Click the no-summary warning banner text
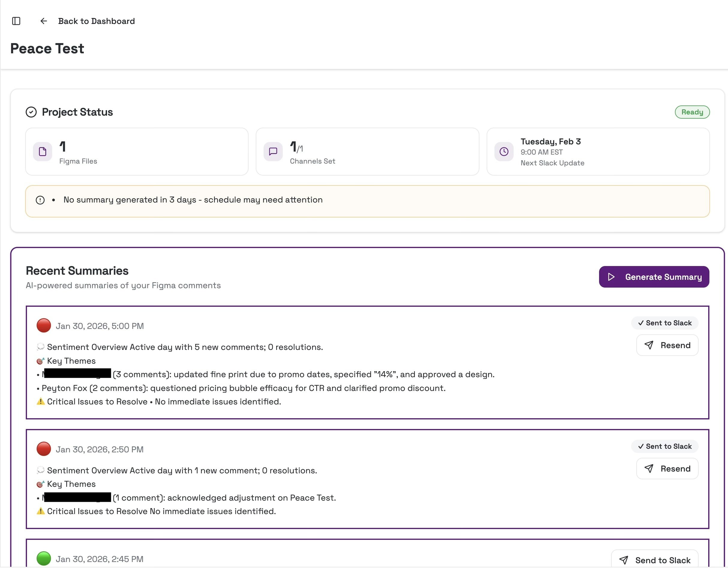This screenshot has height=568, width=728. pyautogui.click(x=193, y=200)
